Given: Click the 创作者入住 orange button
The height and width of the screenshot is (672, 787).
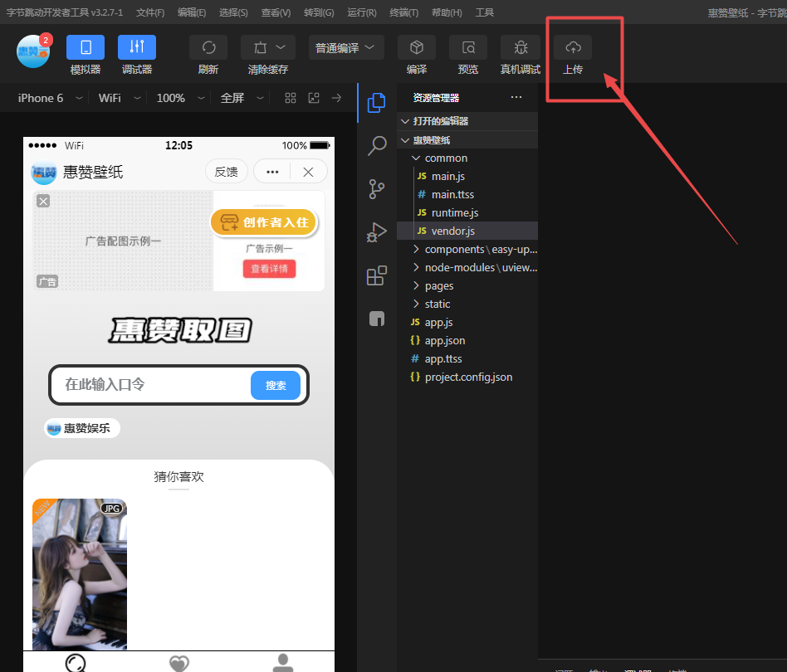Looking at the screenshot, I should click(264, 222).
